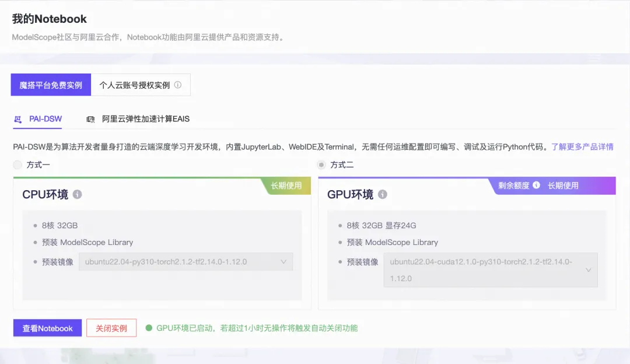Viewport: 630px width, 364px height.
Task: Select the 方式一 radio button
Action: (x=17, y=164)
